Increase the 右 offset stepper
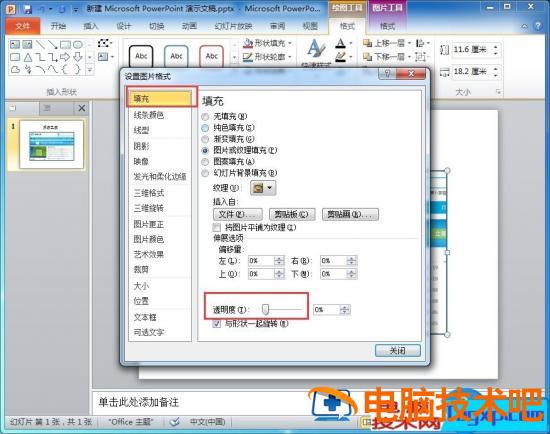The height and width of the screenshot is (434, 550). 351,258
